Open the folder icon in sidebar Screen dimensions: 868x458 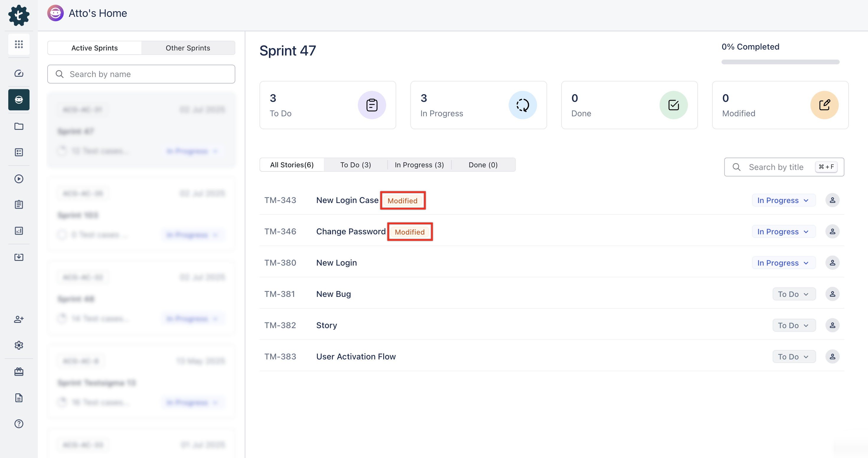click(x=19, y=126)
